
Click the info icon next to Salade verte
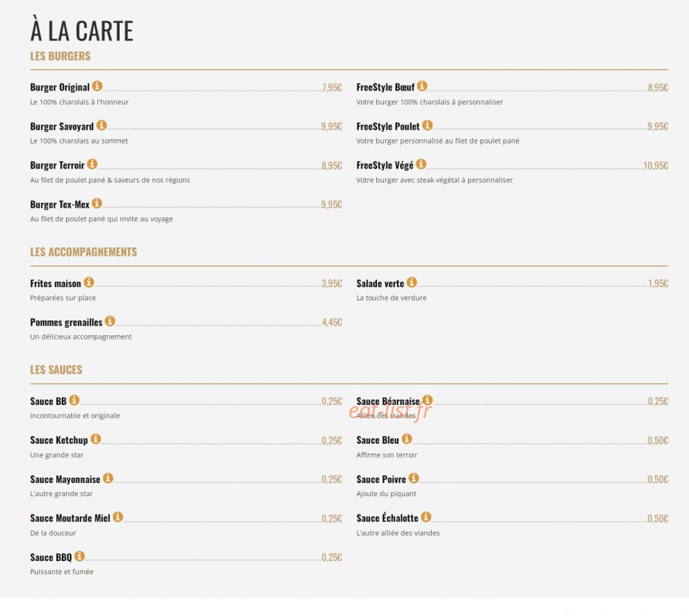click(411, 282)
